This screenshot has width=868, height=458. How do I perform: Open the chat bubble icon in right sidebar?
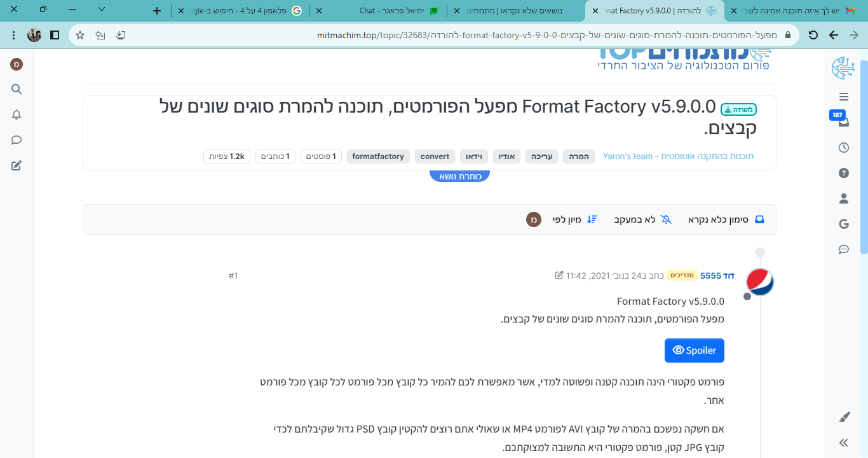point(844,249)
